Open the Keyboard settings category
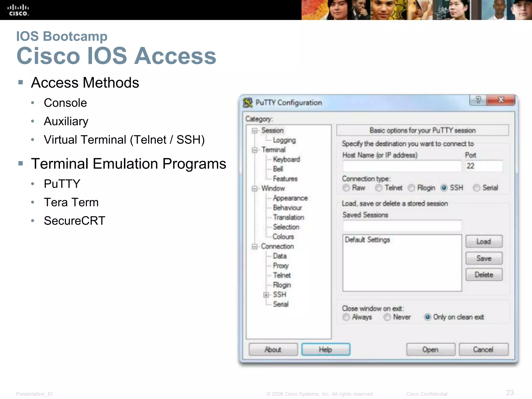The image size is (532, 399). click(x=286, y=159)
